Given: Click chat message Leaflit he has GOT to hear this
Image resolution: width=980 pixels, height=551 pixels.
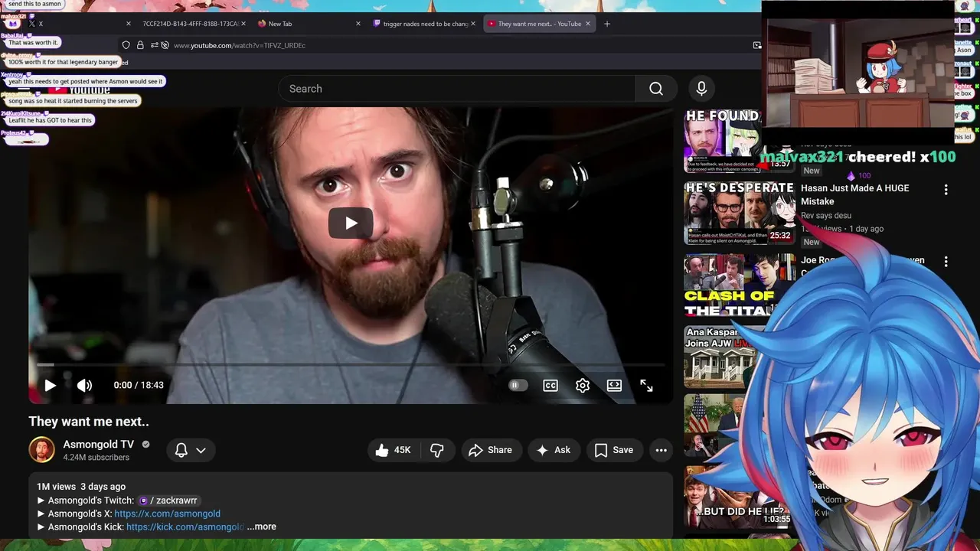Looking at the screenshot, I should click(50, 120).
